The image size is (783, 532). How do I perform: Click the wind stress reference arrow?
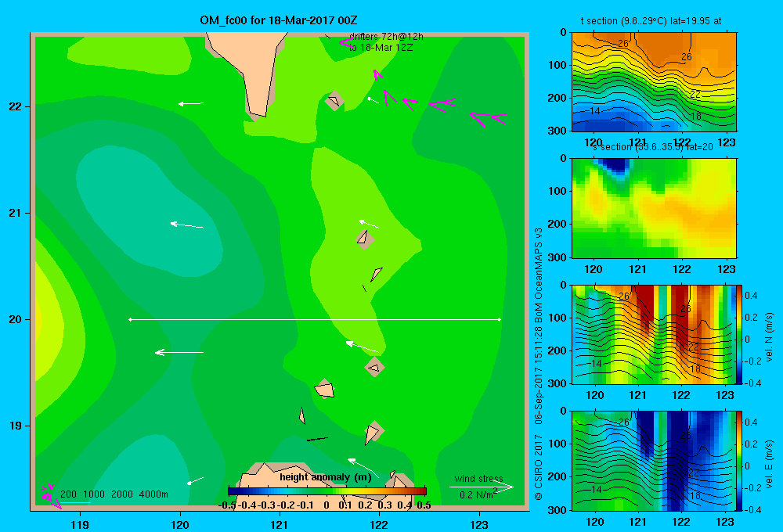point(482,487)
